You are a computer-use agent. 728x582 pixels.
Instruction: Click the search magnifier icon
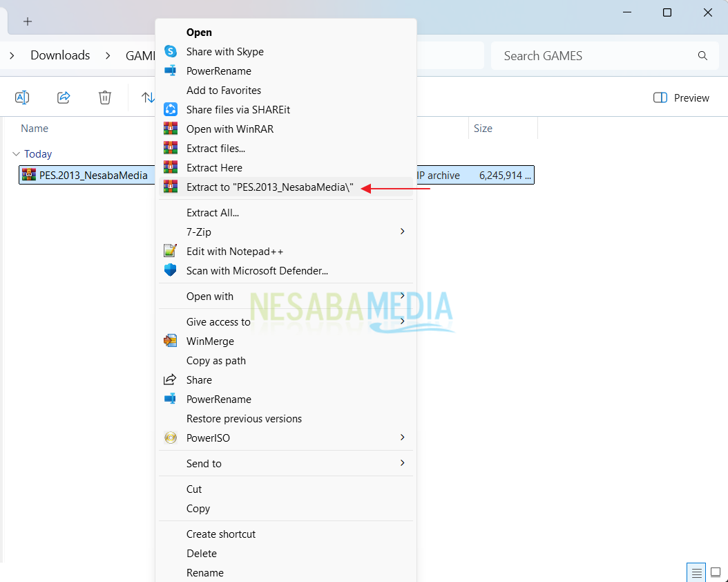702,56
